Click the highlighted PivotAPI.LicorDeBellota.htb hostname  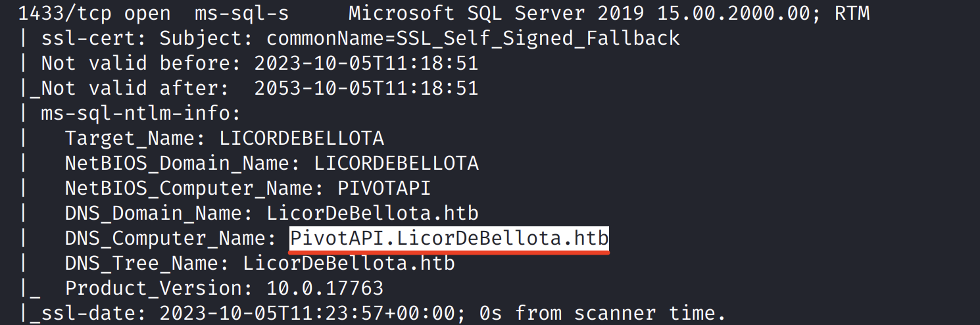[x=449, y=238]
